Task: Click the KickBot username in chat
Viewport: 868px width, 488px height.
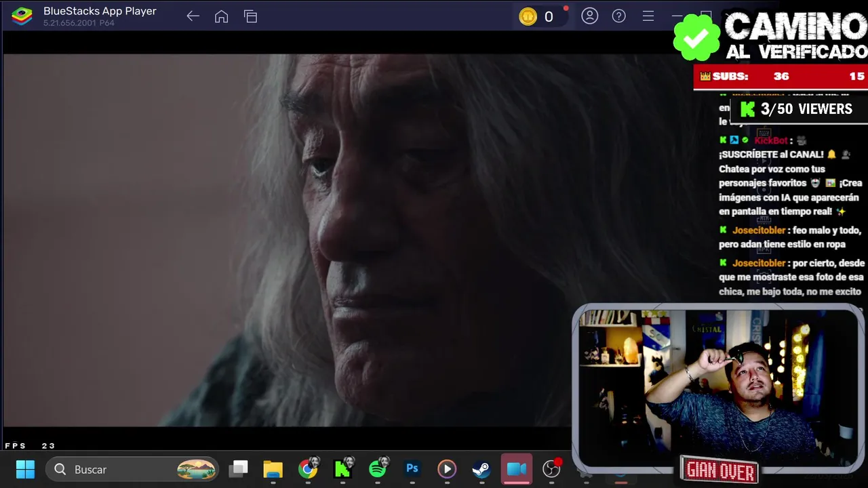Action: [x=771, y=140]
